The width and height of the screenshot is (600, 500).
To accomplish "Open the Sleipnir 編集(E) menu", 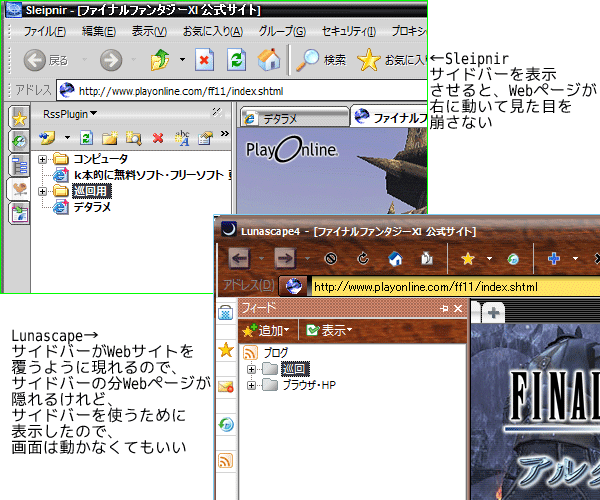I will pyautogui.click(x=99, y=31).
